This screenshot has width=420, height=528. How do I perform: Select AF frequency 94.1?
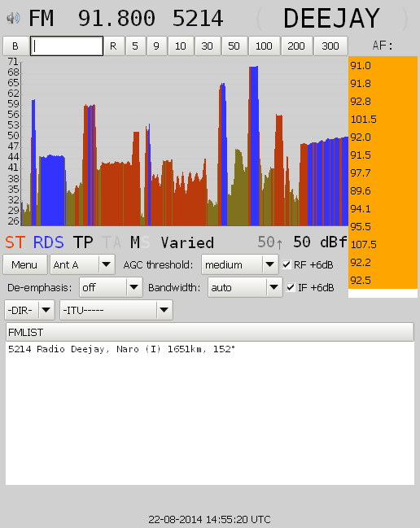[383, 208]
